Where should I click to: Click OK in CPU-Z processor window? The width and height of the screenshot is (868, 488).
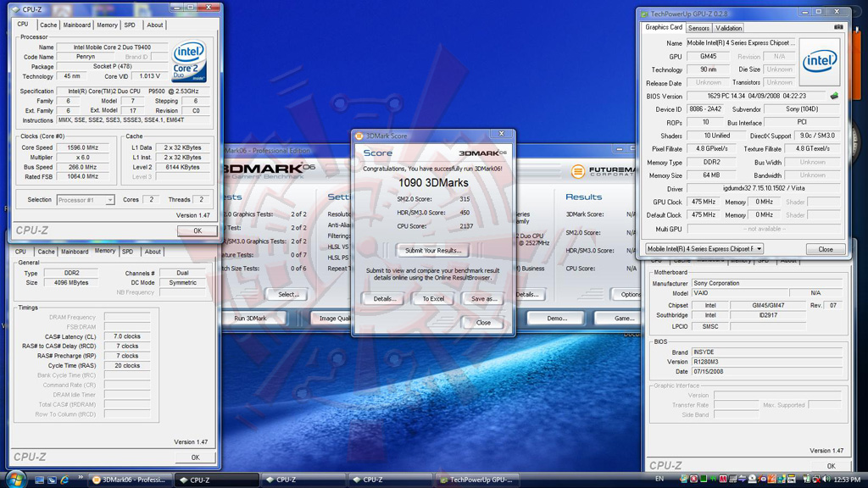197,230
